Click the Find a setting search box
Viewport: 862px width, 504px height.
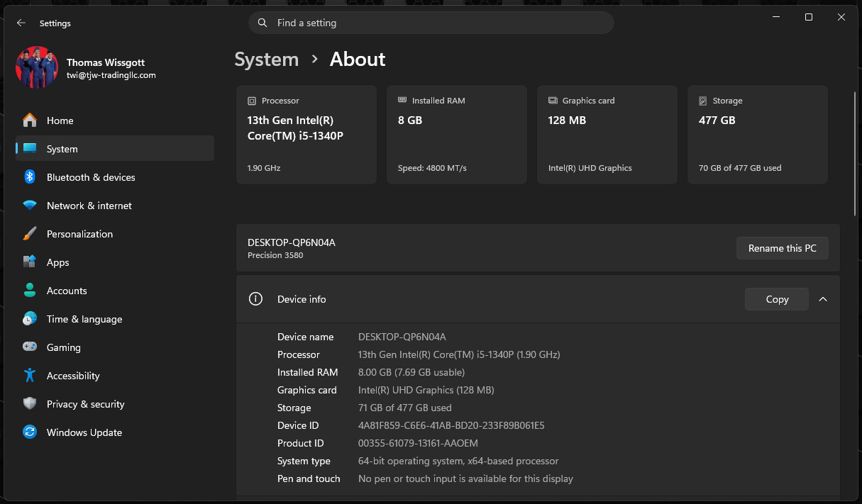tap(431, 23)
